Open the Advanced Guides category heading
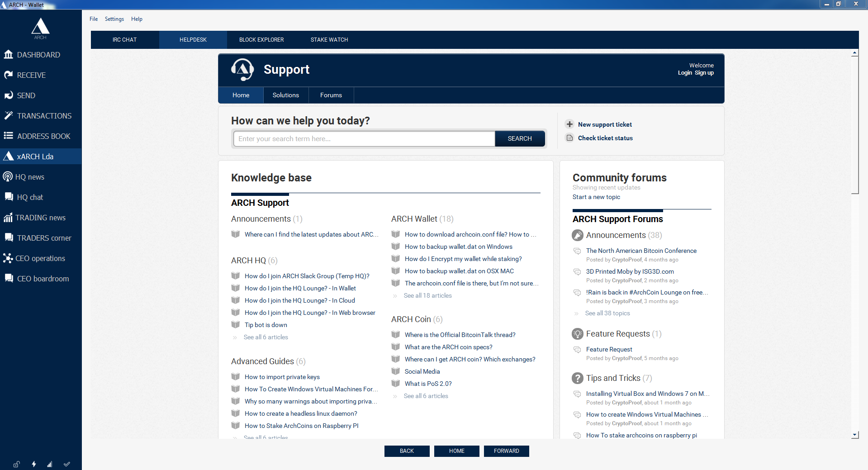The image size is (868, 470). [262, 361]
